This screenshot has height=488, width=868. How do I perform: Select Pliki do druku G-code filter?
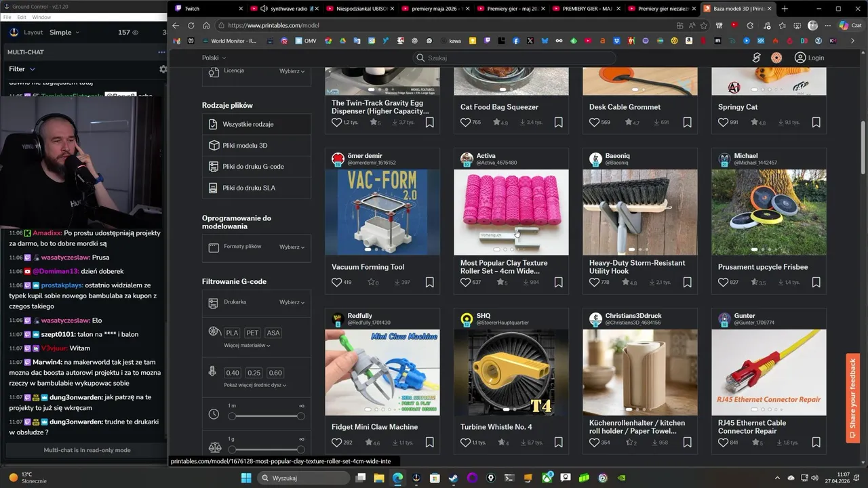point(256,166)
